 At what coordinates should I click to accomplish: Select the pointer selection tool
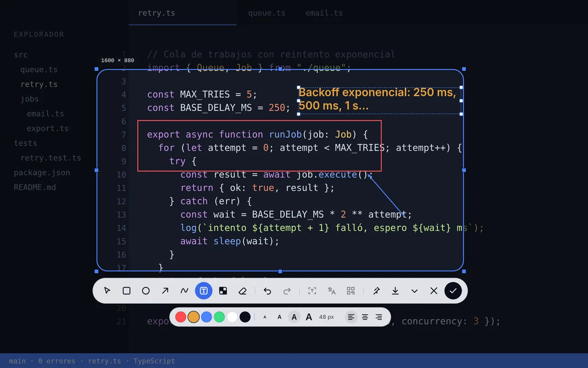coord(107,291)
